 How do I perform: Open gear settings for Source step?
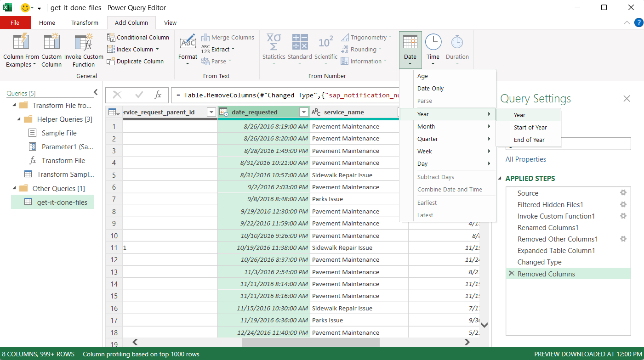623,193
